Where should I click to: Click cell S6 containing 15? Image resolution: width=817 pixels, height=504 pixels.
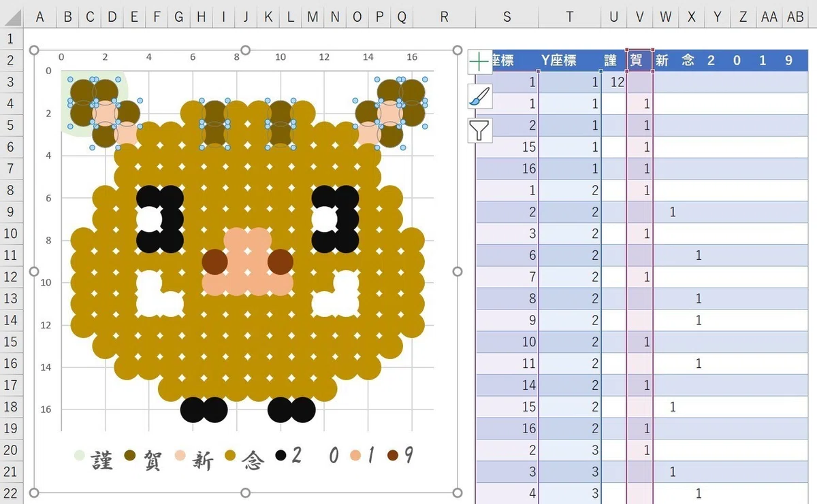click(507, 147)
